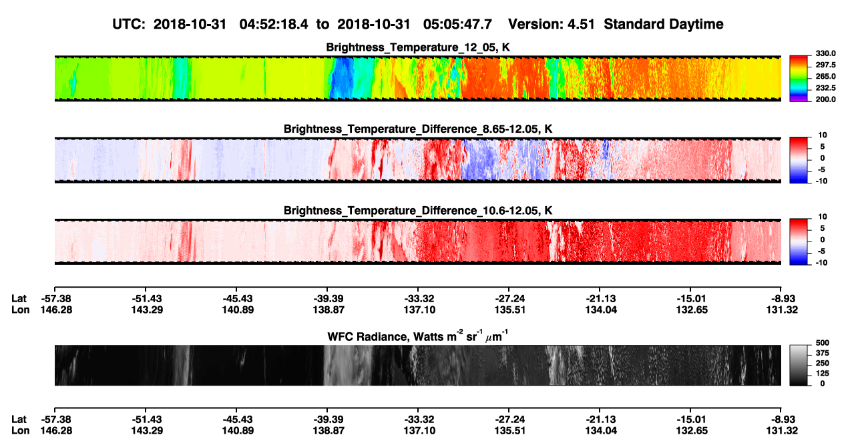868x445 pixels.
Task: Click the WFC Radiance grayscale image strip
Action: [418, 365]
